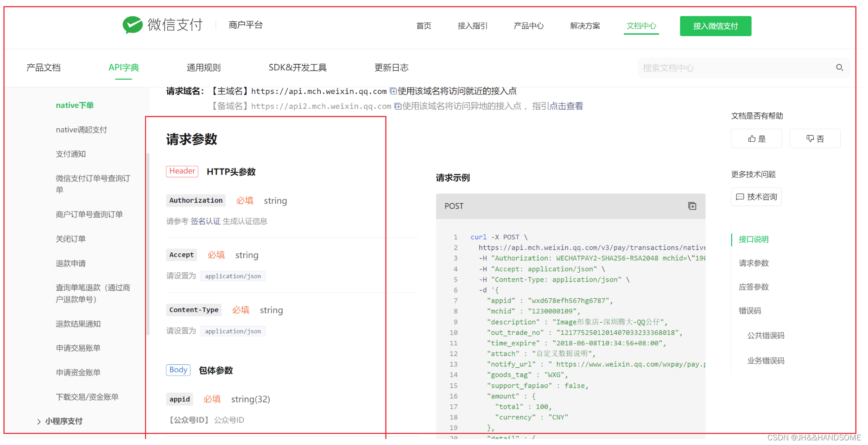Screen dimensions: 868x445
Task: Select 关闭订单 in the sidebar
Action: click(x=71, y=239)
